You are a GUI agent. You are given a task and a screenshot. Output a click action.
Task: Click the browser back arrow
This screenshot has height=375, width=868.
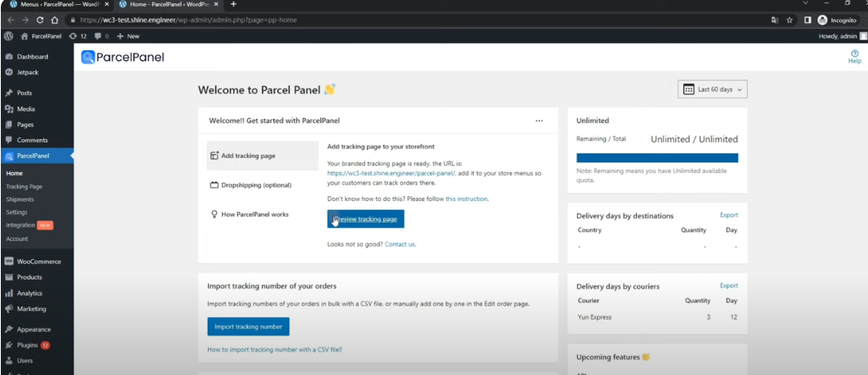click(11, 20)
